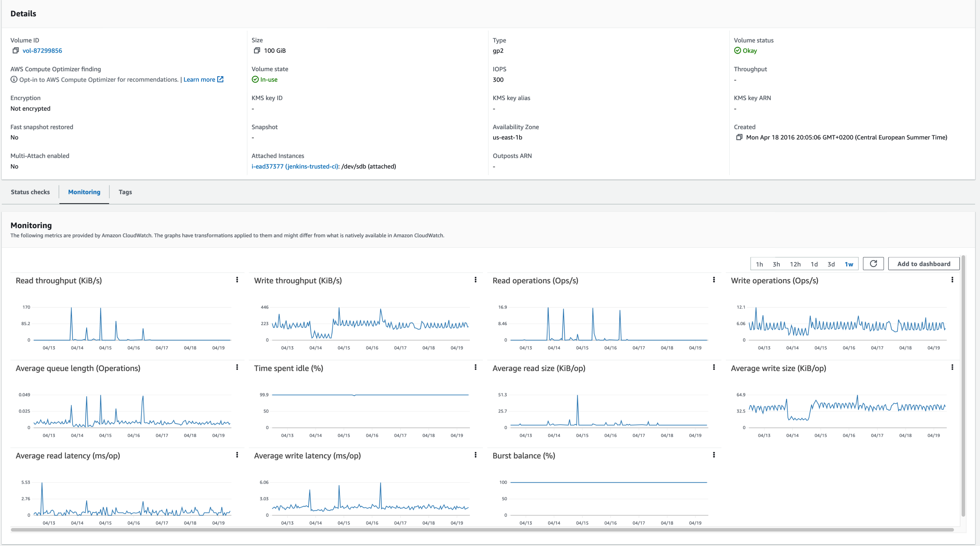Open the kebab menu on Write throughput chart
The image size is (980, 546).
[475, 280]
